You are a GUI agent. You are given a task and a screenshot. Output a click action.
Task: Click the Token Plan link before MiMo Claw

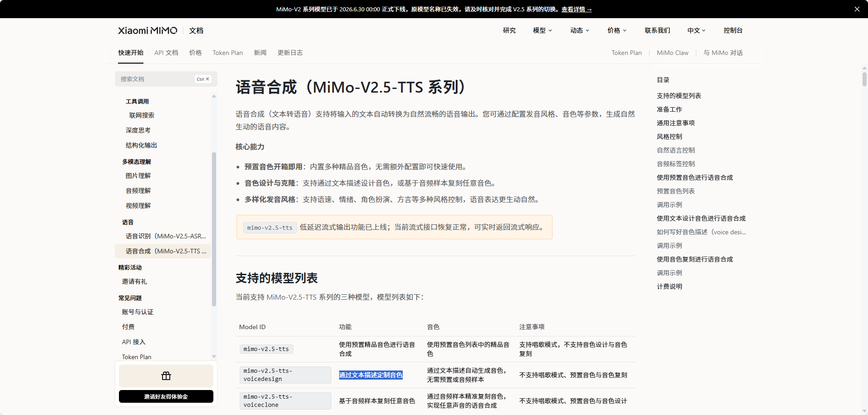[626, 53]
